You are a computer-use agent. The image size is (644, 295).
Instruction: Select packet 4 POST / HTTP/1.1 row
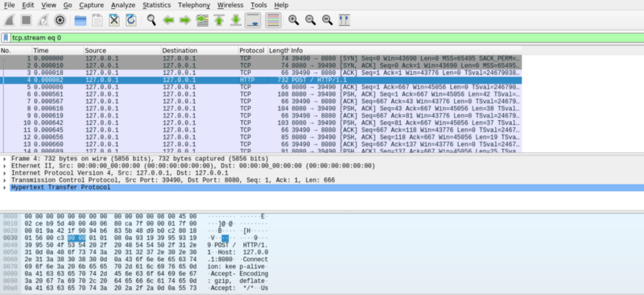261,80
